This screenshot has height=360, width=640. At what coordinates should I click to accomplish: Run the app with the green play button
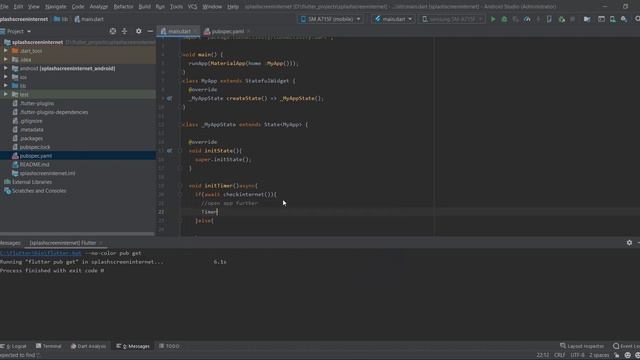click(x=493, y=19)
